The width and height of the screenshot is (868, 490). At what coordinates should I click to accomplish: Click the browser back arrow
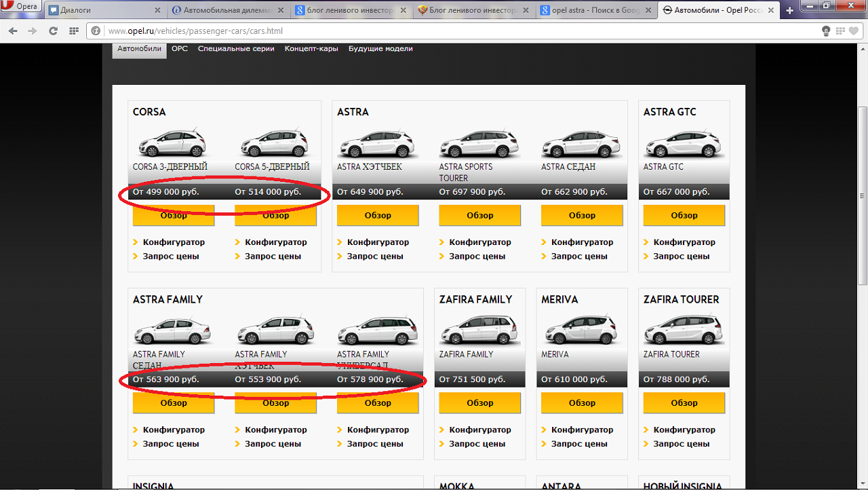click(14, 31)
